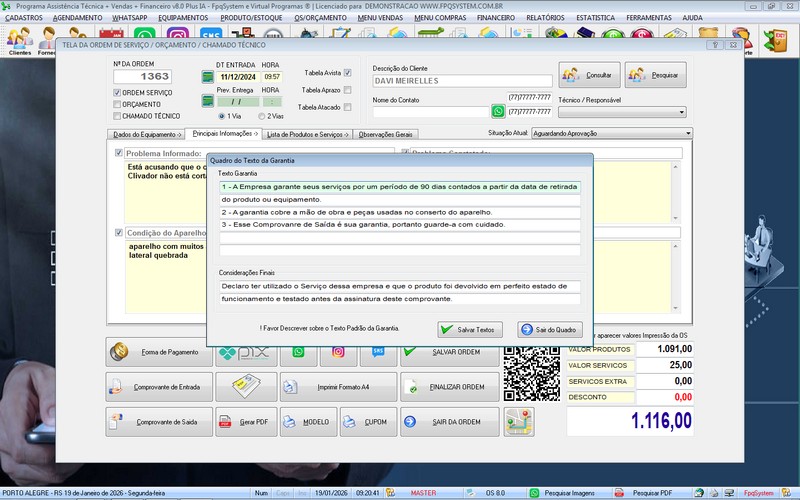The height and width of the screenshot is (500, 800).
Task: Open the CADASTROS menu
Action: (x=23, y=18)
